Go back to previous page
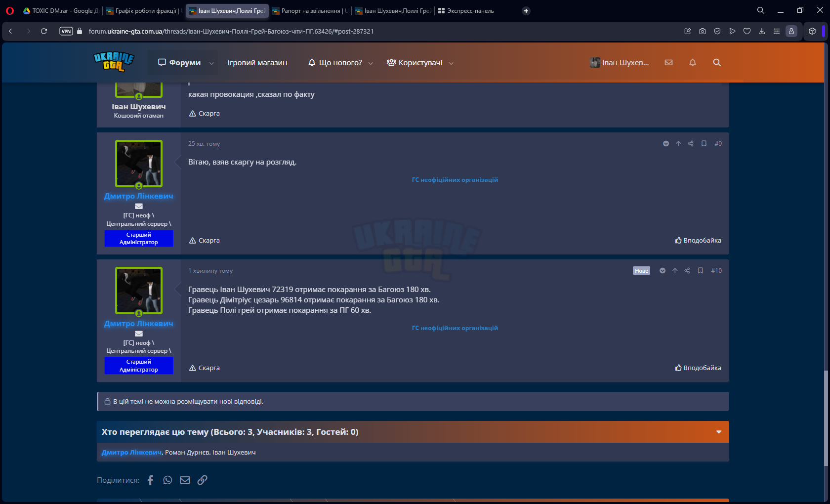This screenshot has width=830, height=504. click(10, 31)
